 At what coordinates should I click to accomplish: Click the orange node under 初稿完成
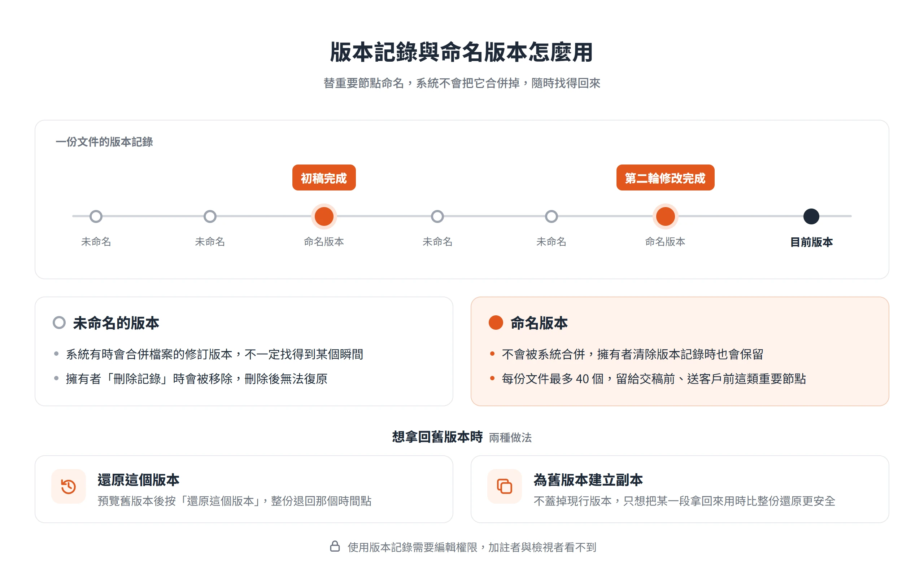tap(324, 216)
